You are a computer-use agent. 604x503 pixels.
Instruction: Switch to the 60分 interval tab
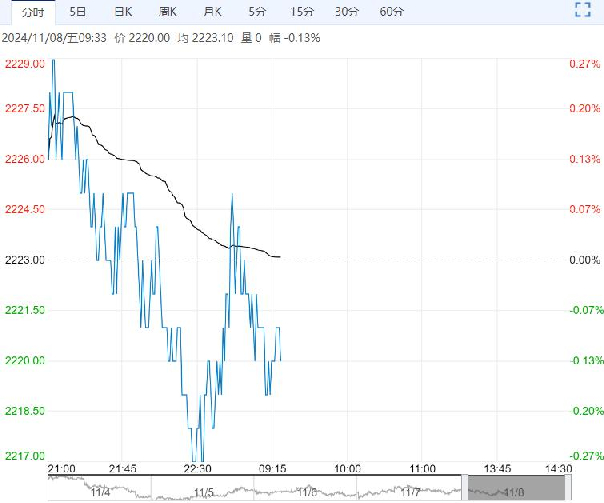point(392,12)
